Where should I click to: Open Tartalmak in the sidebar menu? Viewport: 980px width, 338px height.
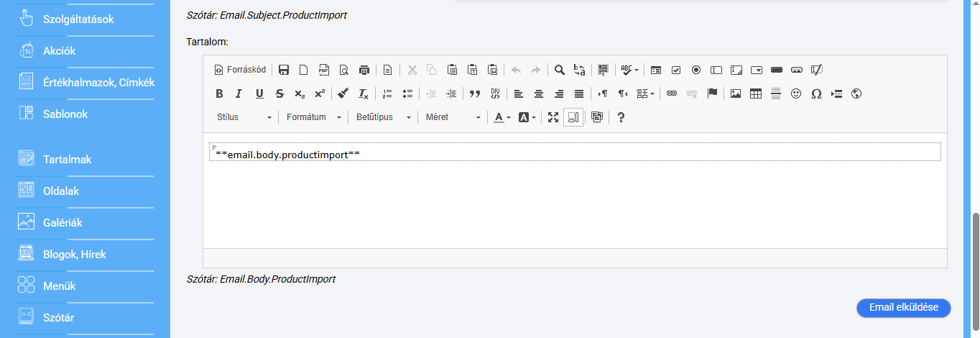coord(67,160)
